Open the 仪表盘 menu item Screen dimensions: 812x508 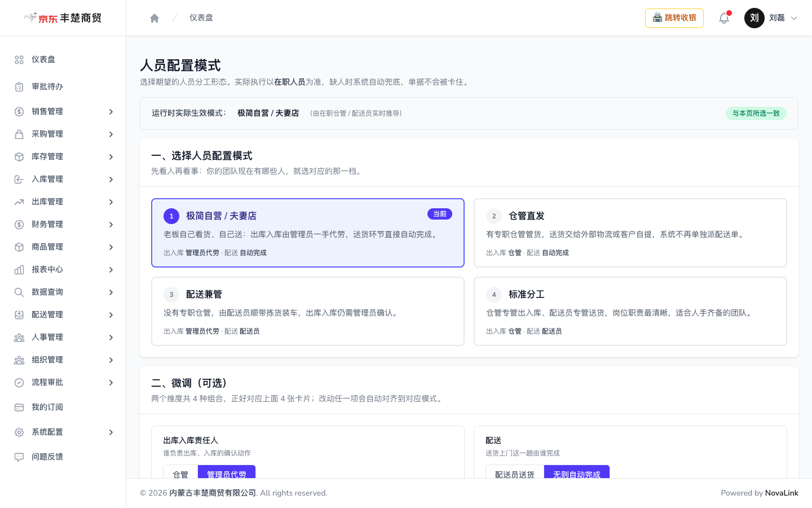point(63,60)
